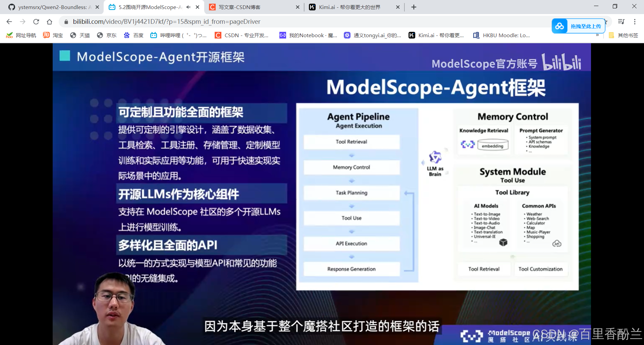Open the CSDN - 专业开发 bookmark
The image size is (644, 345).
coord(242,35)
